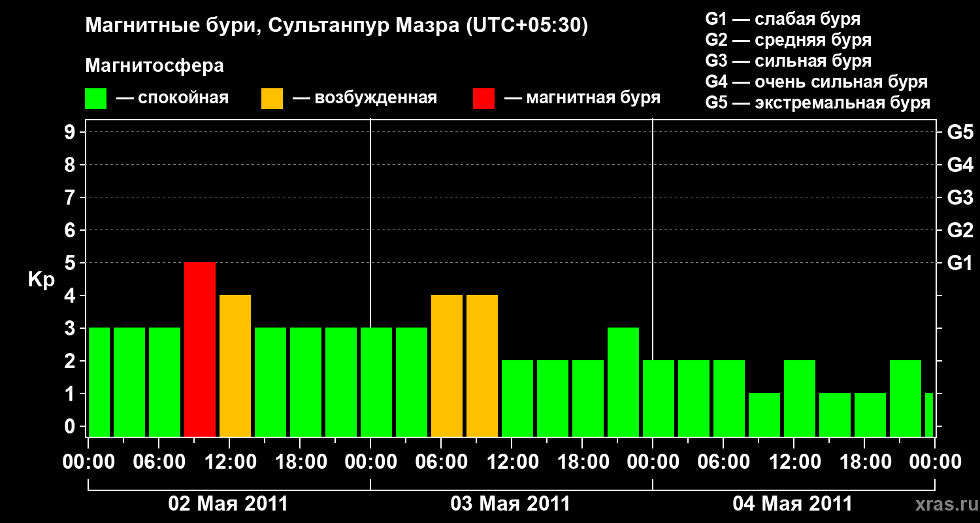The height and width of the screenshot is (523, 980).
Task: Click the red 'магнитная буря' legend swatch
Action: pyautogui.click(x=483, y=99)
